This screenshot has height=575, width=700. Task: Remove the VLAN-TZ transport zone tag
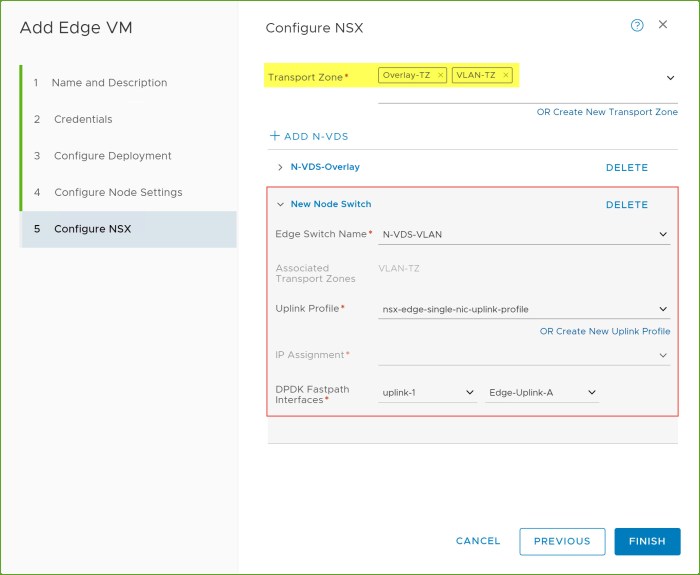pos(506,75)
